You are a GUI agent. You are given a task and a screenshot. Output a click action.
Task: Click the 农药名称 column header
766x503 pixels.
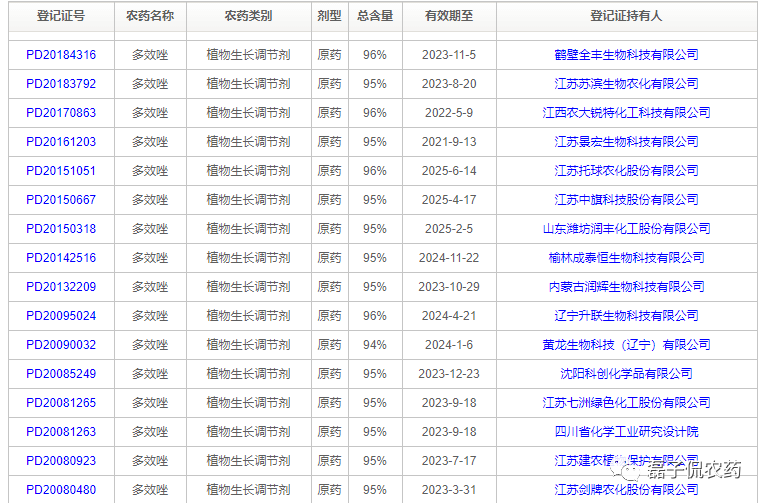point(150,16)
